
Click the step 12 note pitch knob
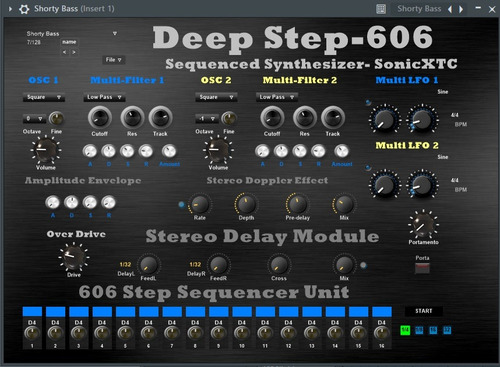pos(288,333)
